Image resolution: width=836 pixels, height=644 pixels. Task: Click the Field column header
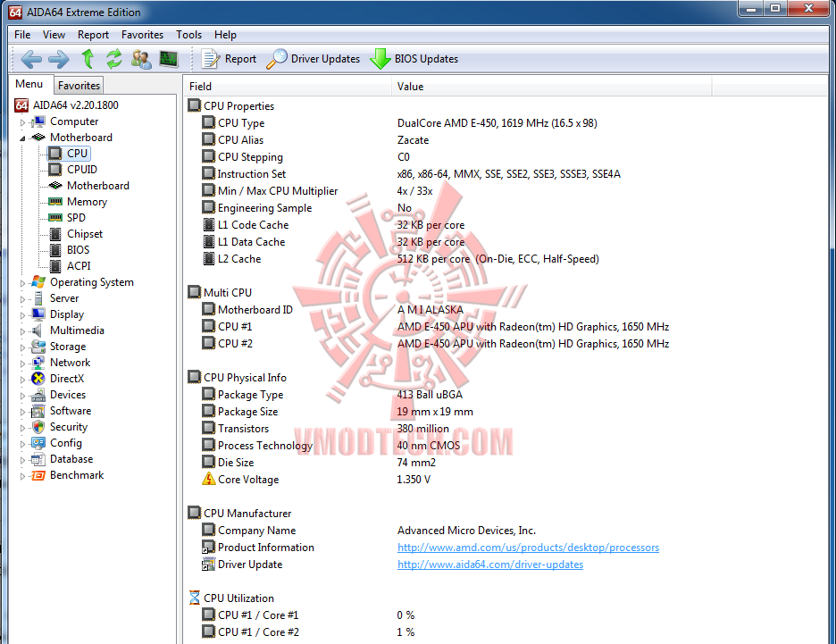(288, 87)
